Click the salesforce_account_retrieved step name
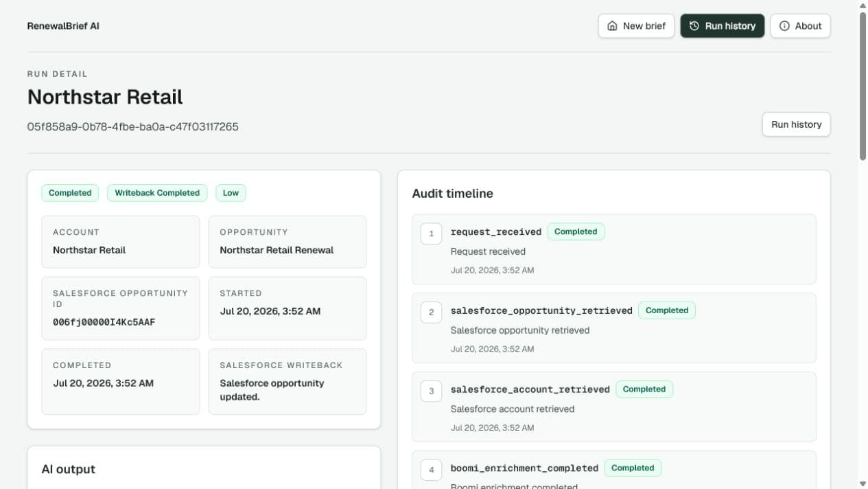The image size is (868, 489). pyautogui.click(x=530, y=389)
